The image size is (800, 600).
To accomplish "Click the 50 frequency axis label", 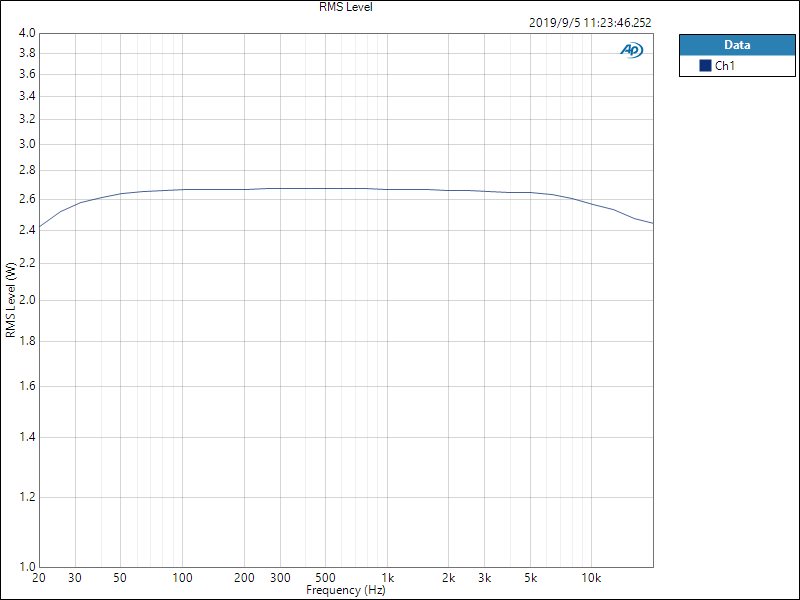I will (x=120, y=578).
